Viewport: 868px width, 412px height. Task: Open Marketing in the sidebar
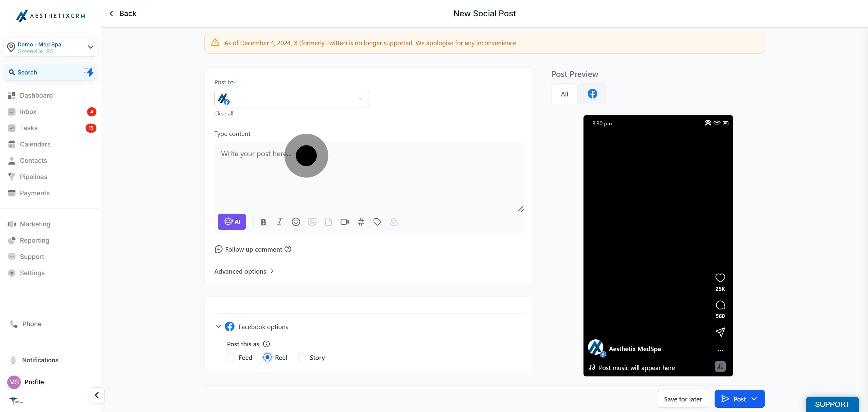tap(35, 224)
